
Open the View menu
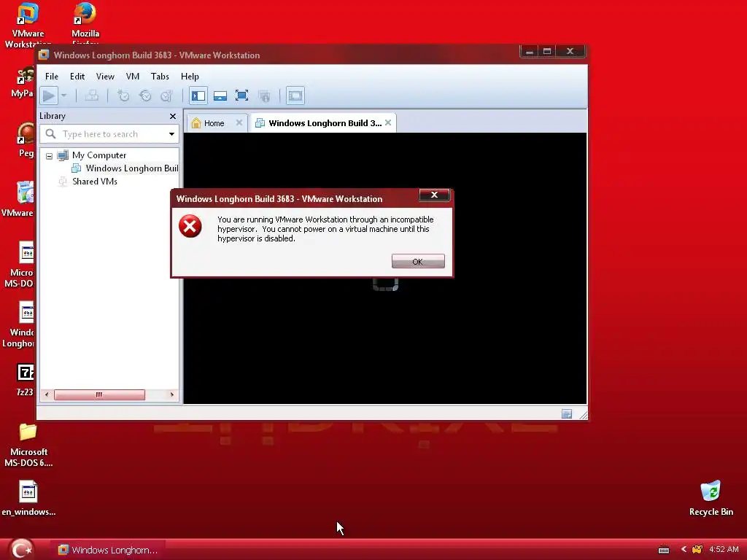tap(105, 76)
